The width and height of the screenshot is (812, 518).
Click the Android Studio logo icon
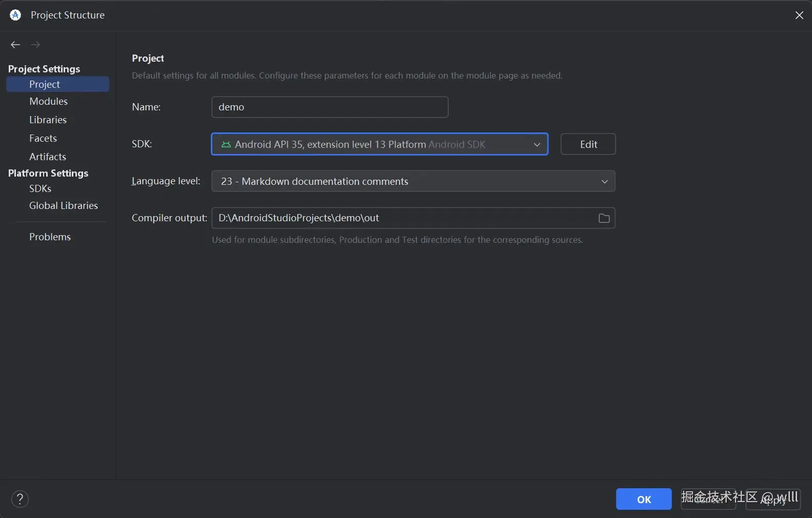coord(15,15)
